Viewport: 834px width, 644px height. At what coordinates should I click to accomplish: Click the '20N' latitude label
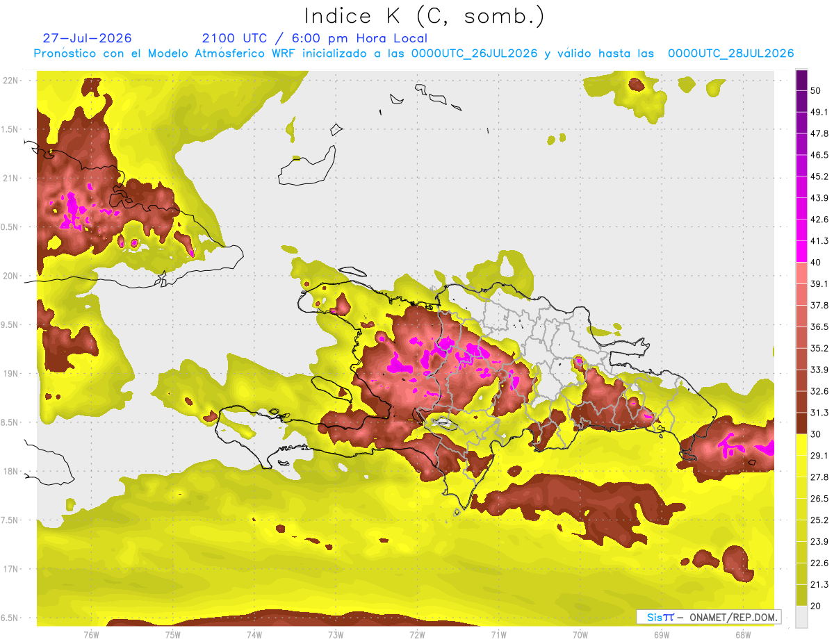(x=12, y=276)
